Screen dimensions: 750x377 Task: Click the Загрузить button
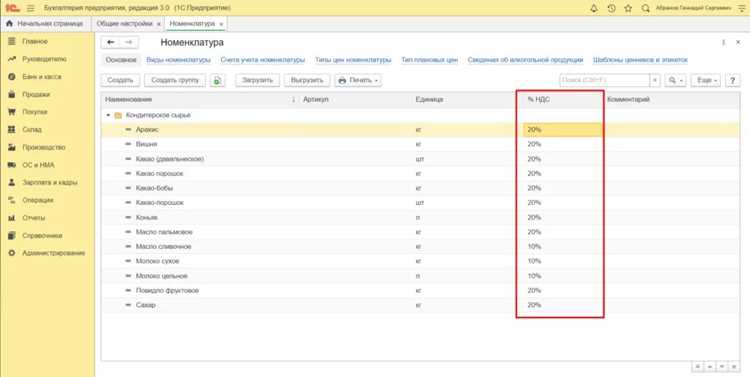tap(257, 80)
